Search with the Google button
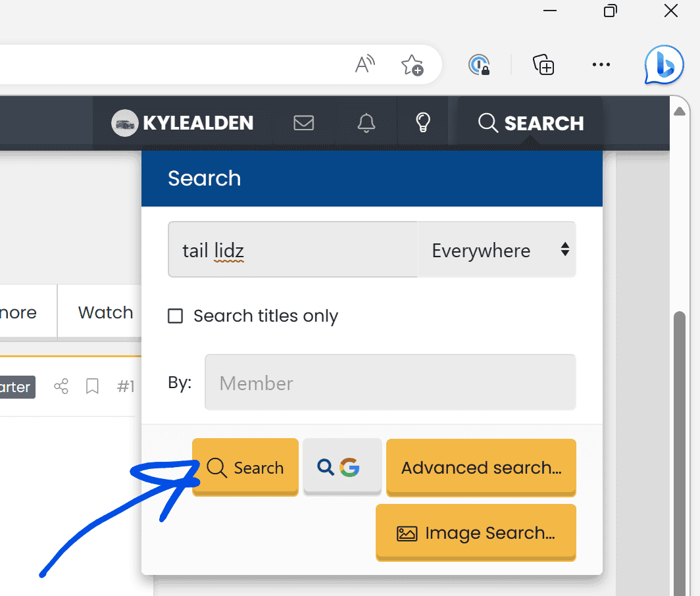This screenshot has height=596, width=700. point(342,467)
